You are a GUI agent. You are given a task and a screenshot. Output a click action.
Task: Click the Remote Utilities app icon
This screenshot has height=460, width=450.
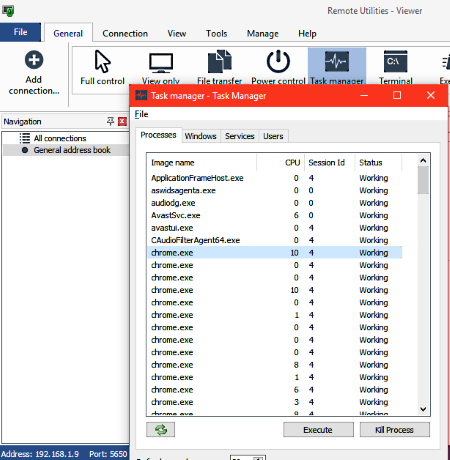(x=8, y=11)
